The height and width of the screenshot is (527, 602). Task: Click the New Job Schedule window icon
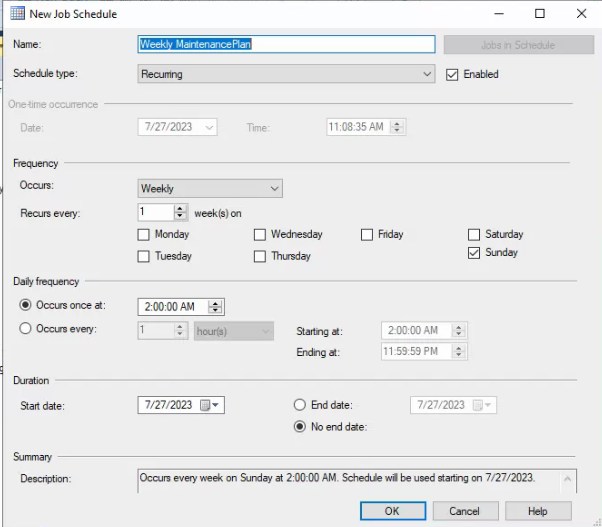pyautogui.click(x=18, y=14)
